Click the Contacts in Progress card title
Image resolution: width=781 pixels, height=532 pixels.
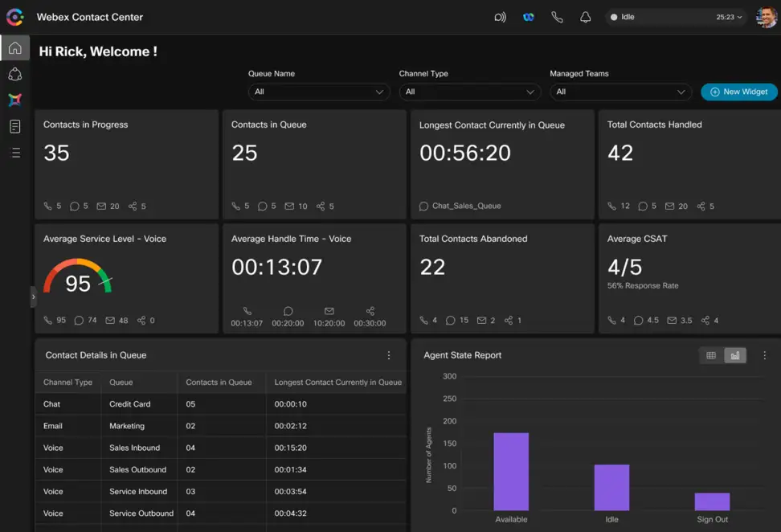point(86,125)
